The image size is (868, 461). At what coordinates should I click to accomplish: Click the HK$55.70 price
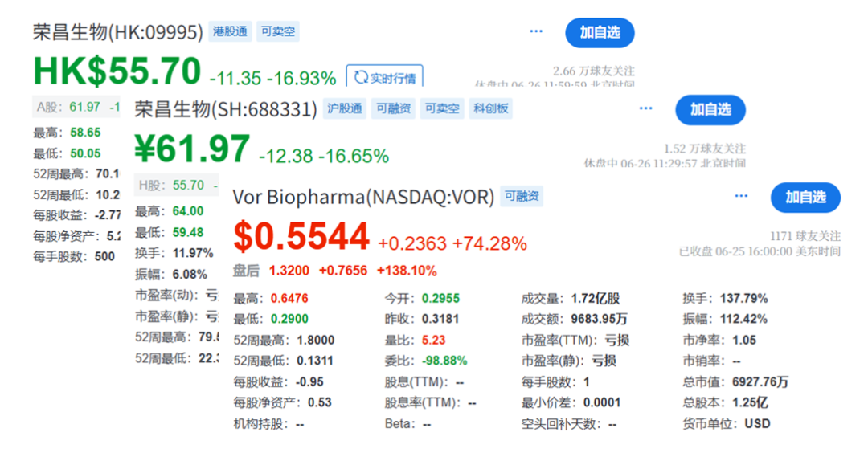click(x=117, y=71)
